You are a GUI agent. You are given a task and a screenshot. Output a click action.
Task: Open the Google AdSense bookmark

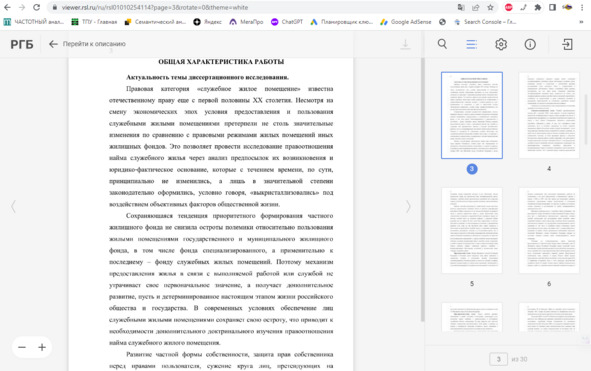point(406,22)
